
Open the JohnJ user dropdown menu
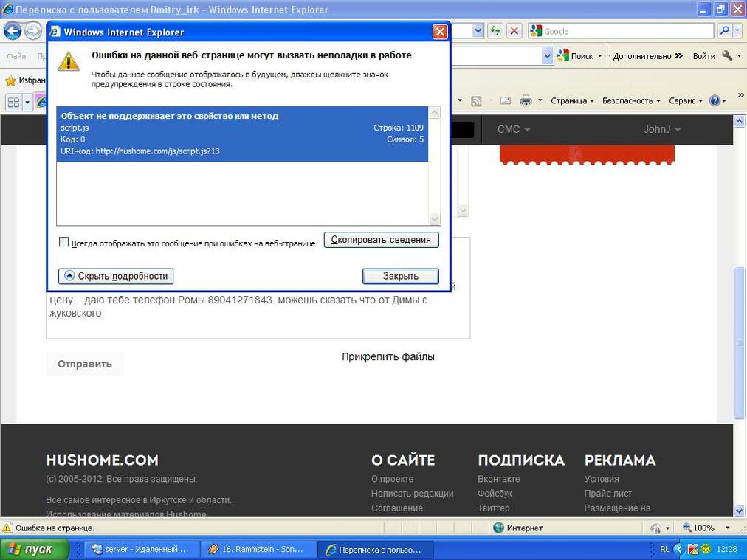click(661, 130)
